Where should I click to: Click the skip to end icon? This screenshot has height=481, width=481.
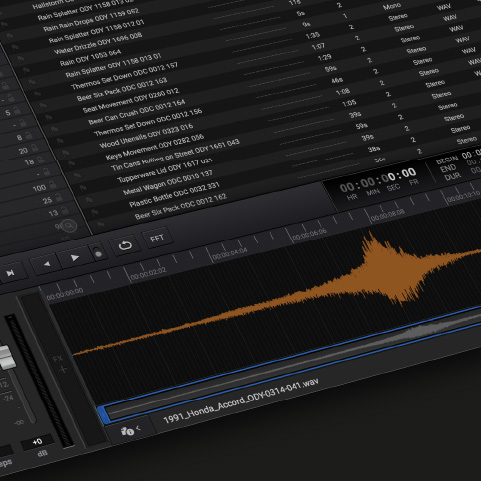[10, 273]
